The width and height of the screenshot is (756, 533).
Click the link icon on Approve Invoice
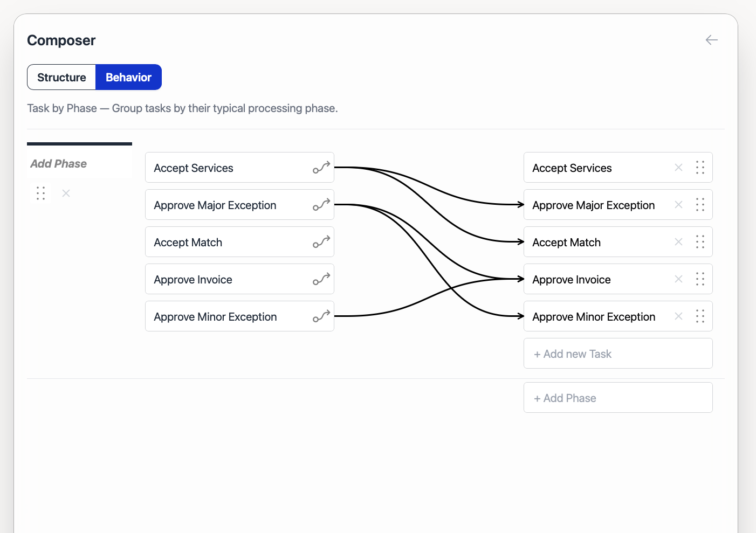pyautogui.click(x=321, y=279)
